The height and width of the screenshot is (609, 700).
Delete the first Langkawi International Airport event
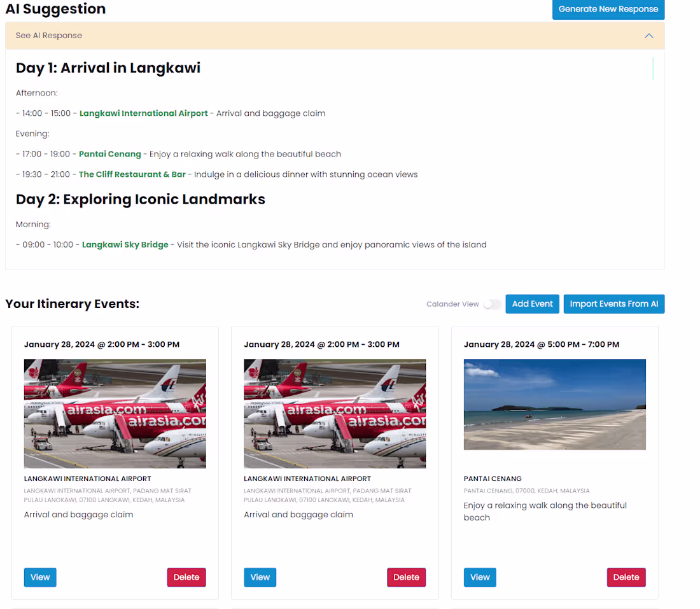tap(186, 577)
